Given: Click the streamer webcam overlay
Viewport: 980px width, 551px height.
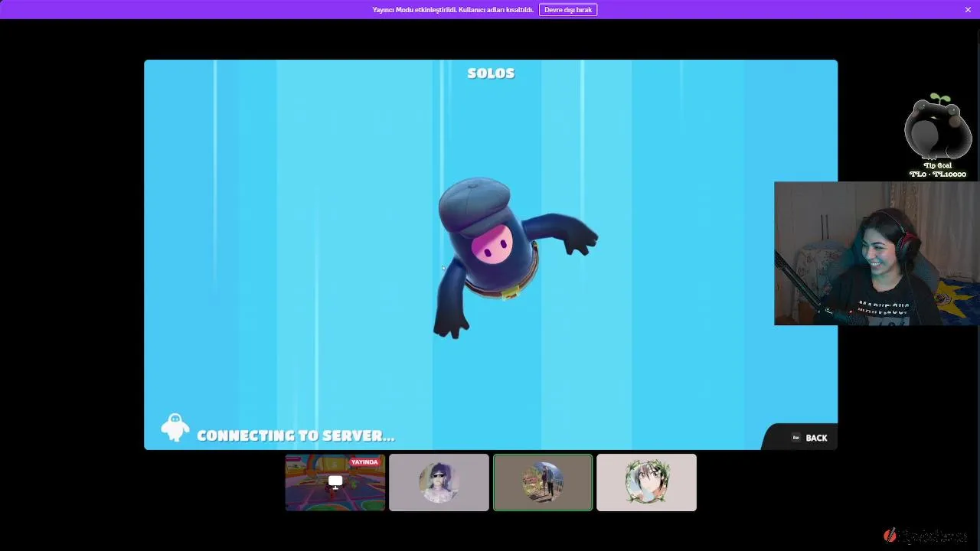Looking at the screenshot, I should click(x=877, y=253).
